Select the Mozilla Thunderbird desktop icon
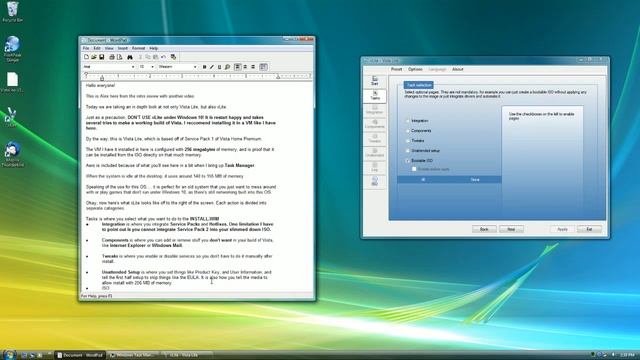 point(13,154)
